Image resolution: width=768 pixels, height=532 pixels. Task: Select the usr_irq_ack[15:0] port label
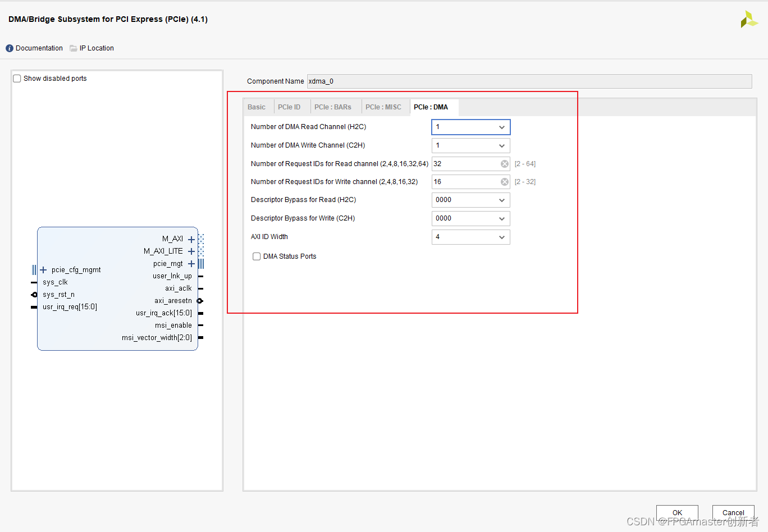[164, 313]
